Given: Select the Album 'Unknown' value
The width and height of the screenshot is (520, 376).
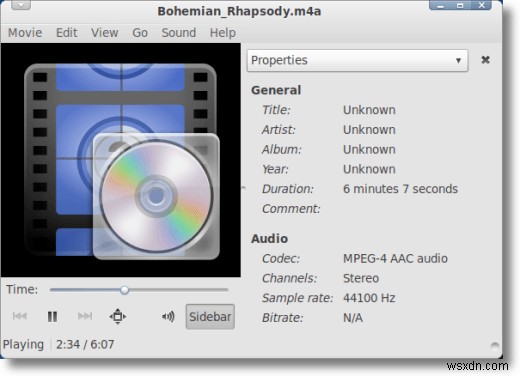Looking at the screenshot, I should (x=369, y=149).
